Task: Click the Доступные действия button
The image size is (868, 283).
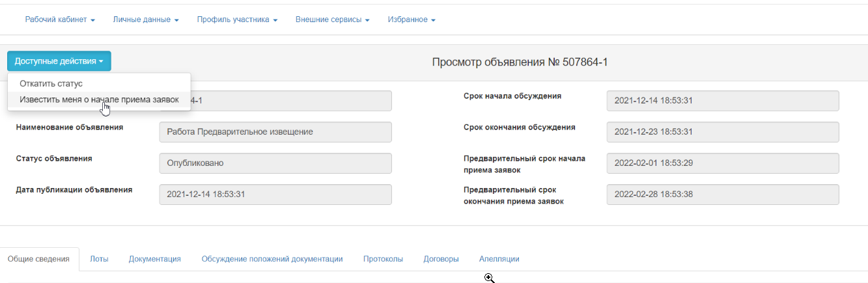Action: click(x=59, y=61)
